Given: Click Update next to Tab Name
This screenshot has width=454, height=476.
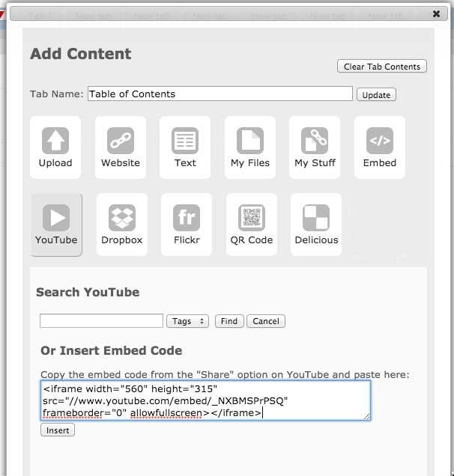Looking at the screenshot, I should click(x=376, y=95).
